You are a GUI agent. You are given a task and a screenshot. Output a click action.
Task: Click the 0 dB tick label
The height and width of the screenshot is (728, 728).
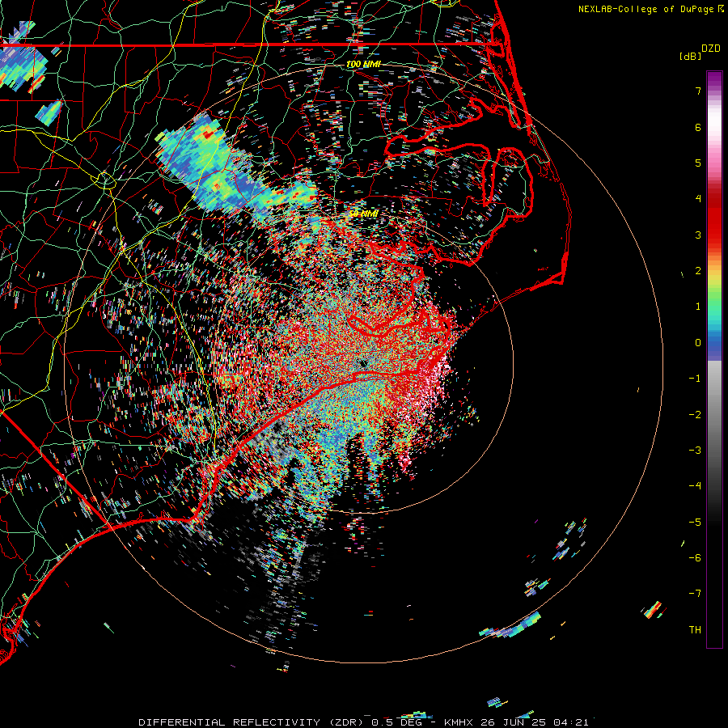[698, 343]
